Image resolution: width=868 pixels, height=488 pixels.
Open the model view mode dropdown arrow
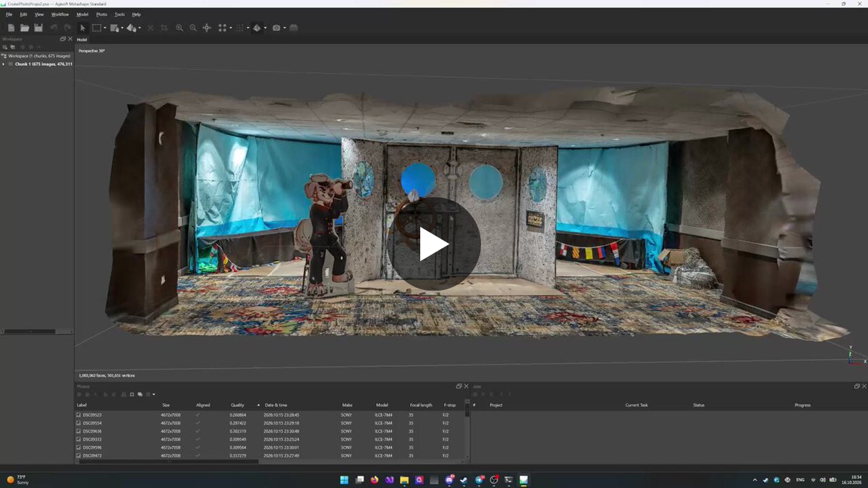tap(265, 28)
